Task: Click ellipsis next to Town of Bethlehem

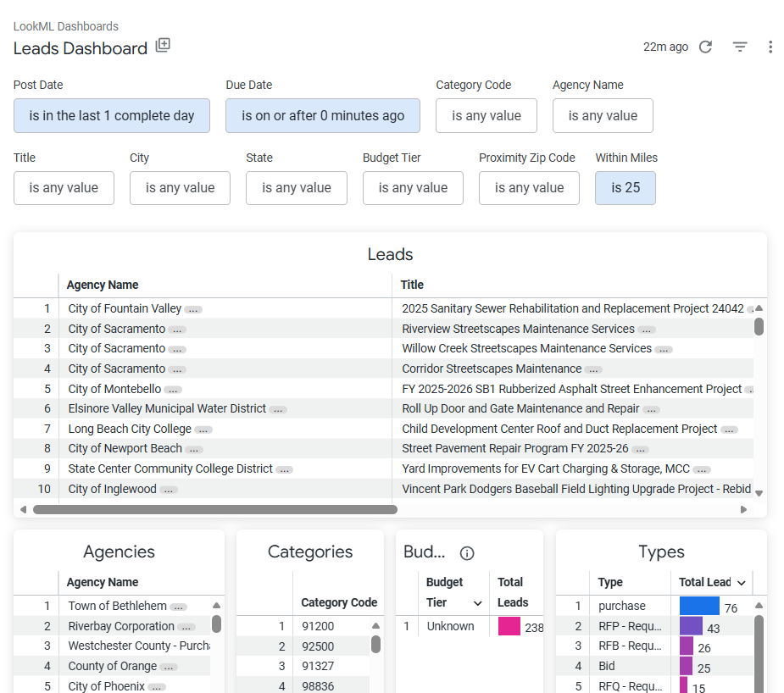Action: tap(178, 607)
